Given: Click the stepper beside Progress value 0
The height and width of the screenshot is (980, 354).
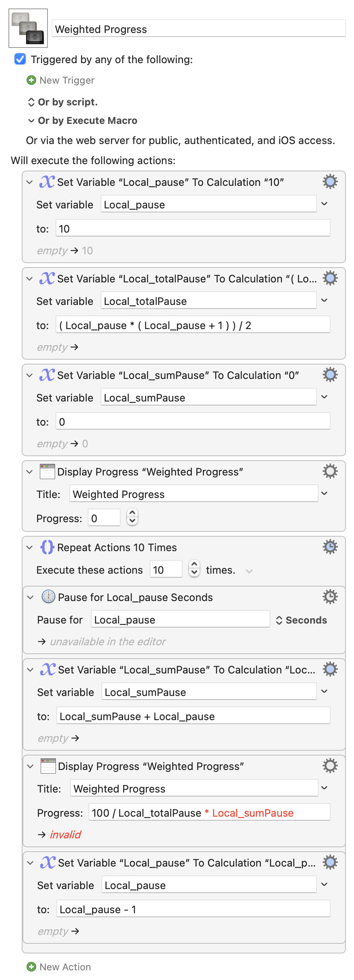Looking at the screenshot, I should pos(132,518).
